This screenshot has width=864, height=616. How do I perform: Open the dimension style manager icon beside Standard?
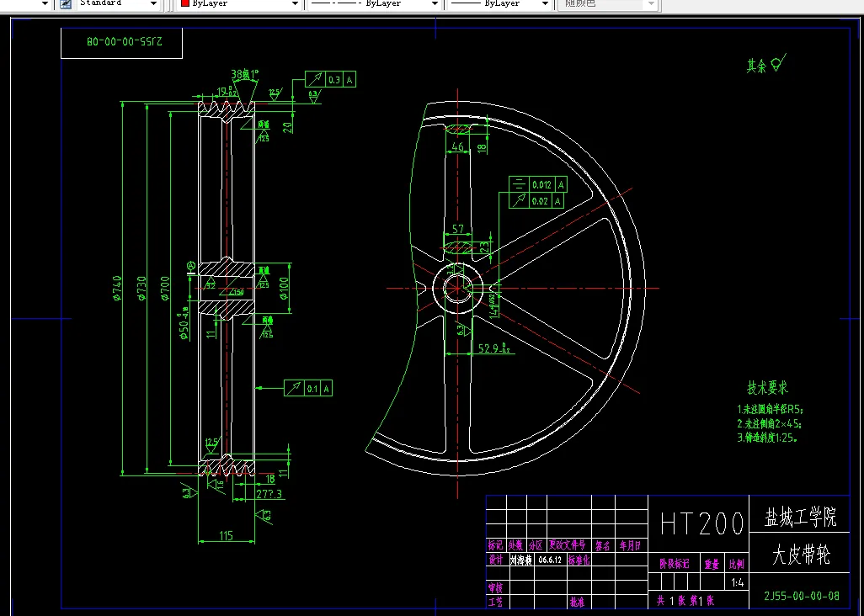(x=66, y=4)
